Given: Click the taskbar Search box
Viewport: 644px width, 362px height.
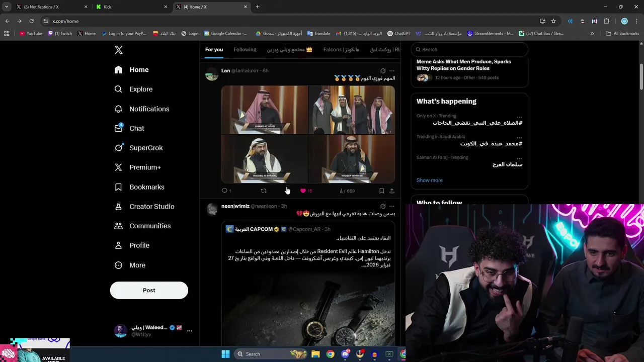Looking at the screenshot, I should point(271,354).
